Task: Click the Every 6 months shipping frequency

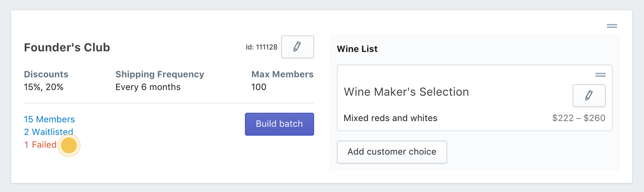Action: click(148, 87)
